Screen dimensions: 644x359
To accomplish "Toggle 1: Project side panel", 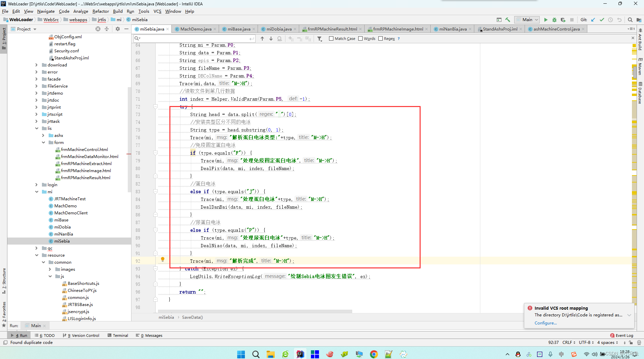I will [x=4, y=39].
